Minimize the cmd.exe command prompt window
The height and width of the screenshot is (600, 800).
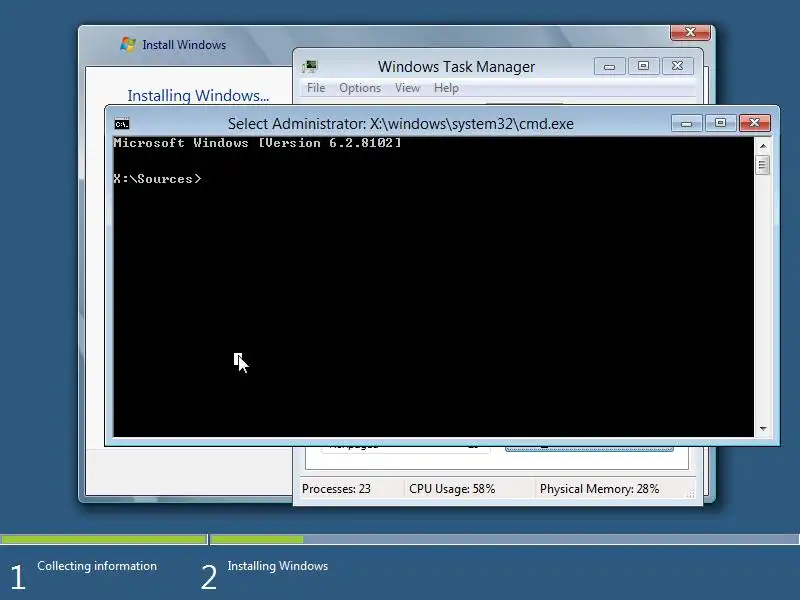pos(686,123)
